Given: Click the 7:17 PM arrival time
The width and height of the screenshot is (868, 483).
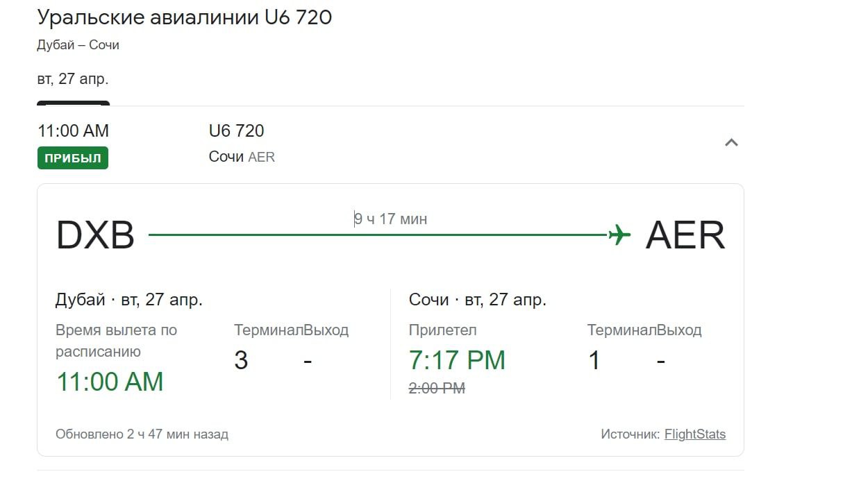Looking at the screenshot, I should pyautogui.click(x=457, y=360).
